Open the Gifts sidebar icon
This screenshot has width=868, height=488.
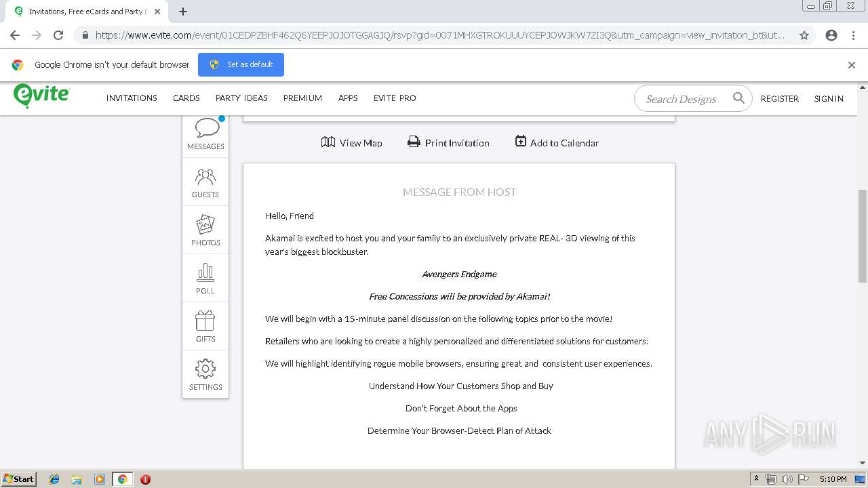click(x=205, y=326)
